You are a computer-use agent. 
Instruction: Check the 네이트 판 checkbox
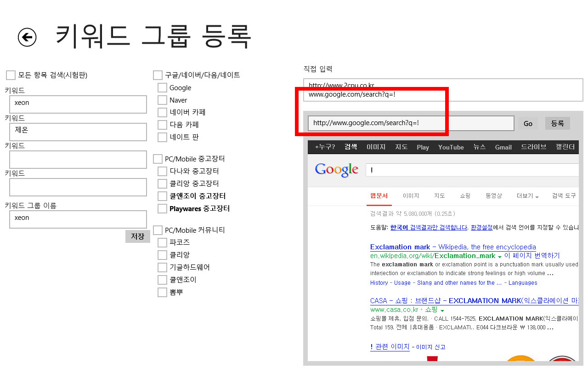pos(162,137)
